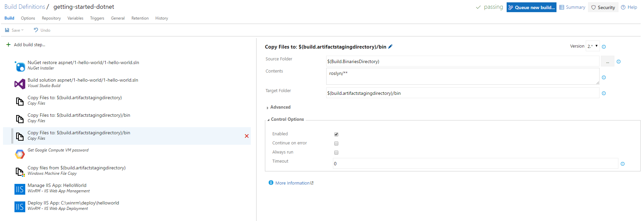Select Build solution 1-hello-world.sln step
Viewport: 644px width, 221px height.
coord(127,83)
